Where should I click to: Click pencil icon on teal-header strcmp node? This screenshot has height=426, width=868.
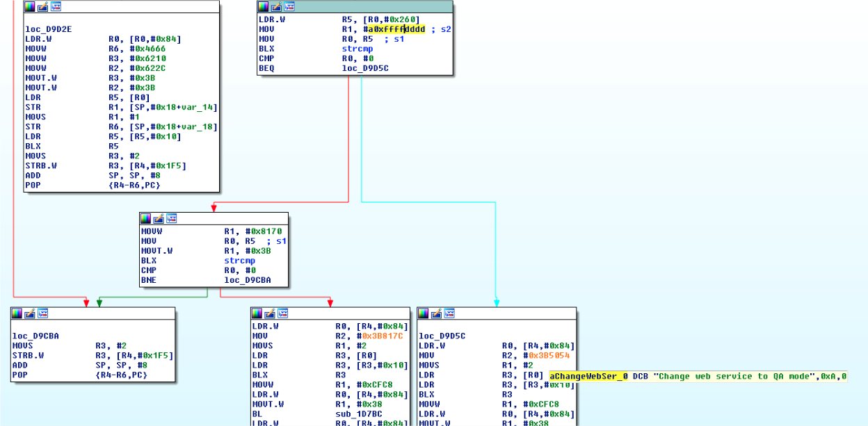pyautogui.click(x=276, y=6)
